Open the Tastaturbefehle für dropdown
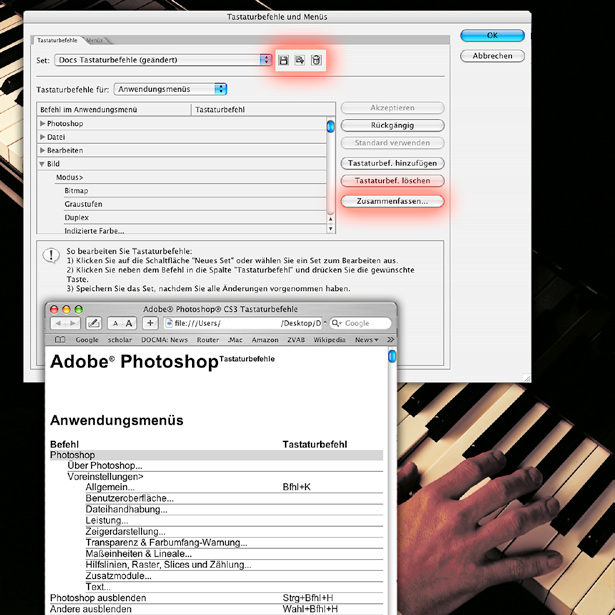The width and height of the screenshot is (615, 615). (x=170, y=89)
